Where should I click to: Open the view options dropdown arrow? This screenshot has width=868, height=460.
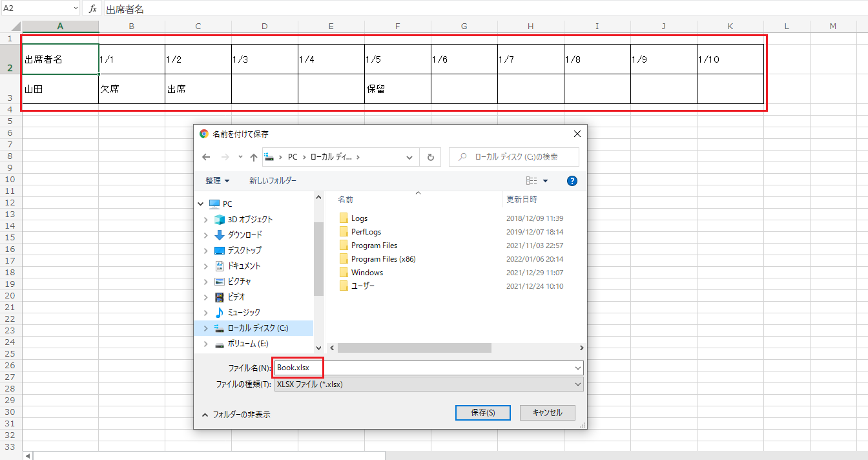click(x=545, y=181)
